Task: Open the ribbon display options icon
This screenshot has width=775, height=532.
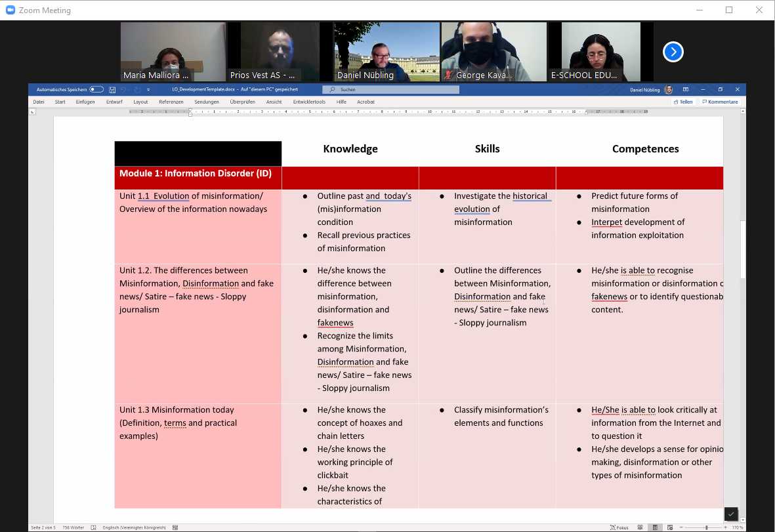Action: (686, 89)
